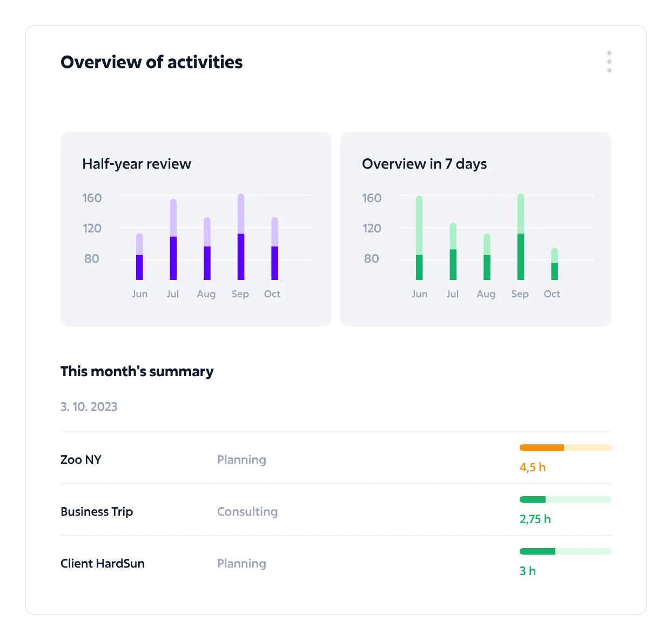The image size is (672, 640).
Task: Click the green progress bar for Business Trip
Action: pos(566,499)
